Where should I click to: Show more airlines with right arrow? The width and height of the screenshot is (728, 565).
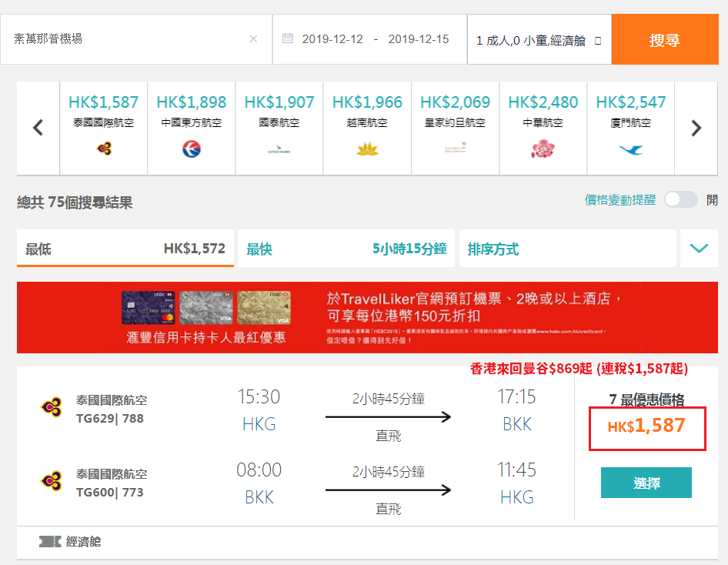click(696, 128)
